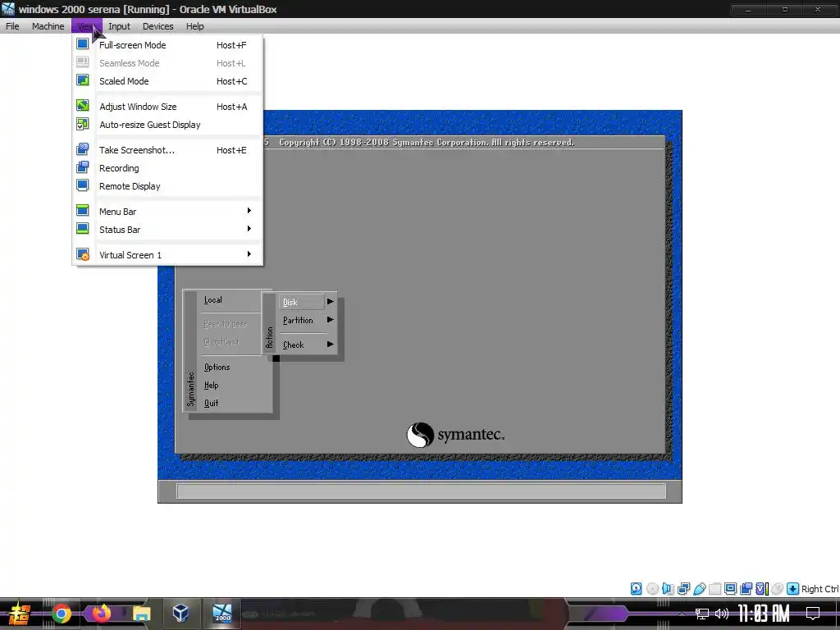Click the Remote Display icon
The image size is (840, 630).
[83, 185]
